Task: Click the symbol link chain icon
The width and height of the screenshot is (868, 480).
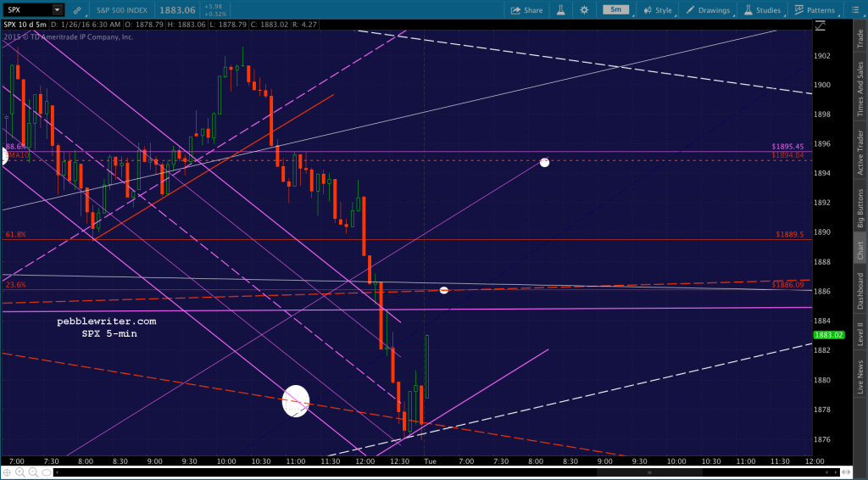Action: pyautogui.click(x=77, y=10)
